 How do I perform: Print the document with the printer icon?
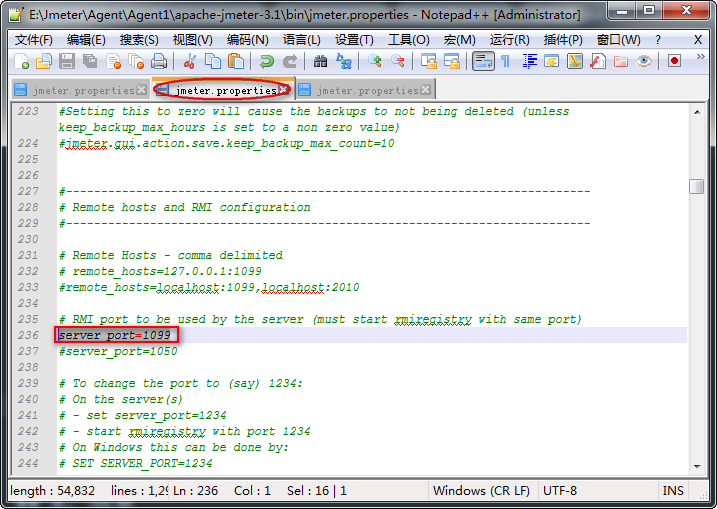(x=159, y=61)
